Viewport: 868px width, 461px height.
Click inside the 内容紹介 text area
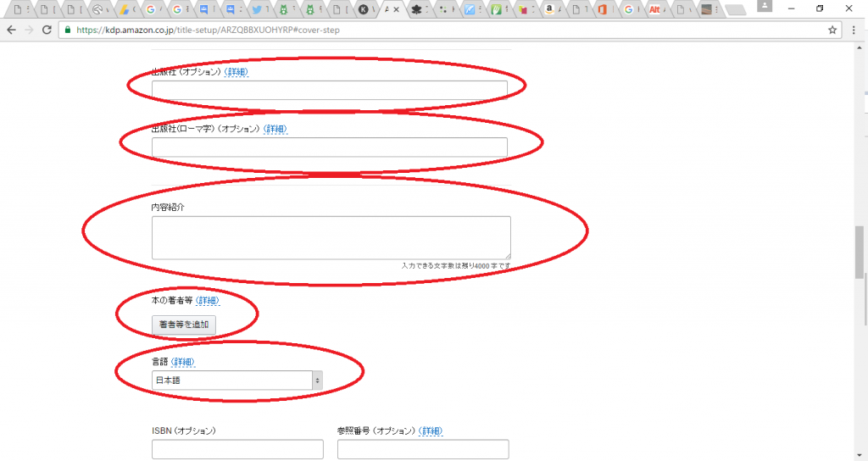(x=331, y=237)
